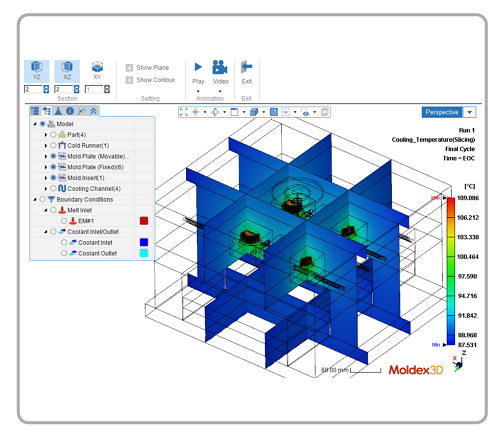Enable the Show Contour checkbox
The image size is (500, 432).
pyautogui.click(x=129, y=80)
